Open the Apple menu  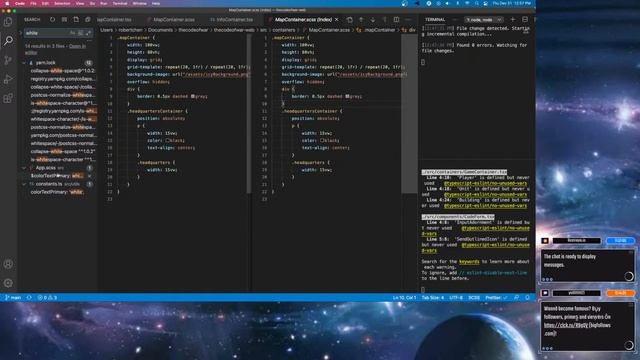point(7,3)
